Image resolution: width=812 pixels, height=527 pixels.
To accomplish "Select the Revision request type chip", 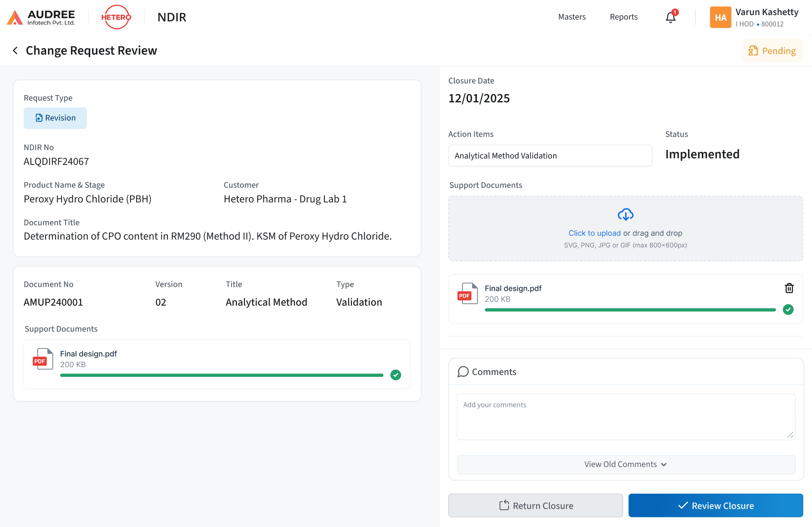I will 55,118.
